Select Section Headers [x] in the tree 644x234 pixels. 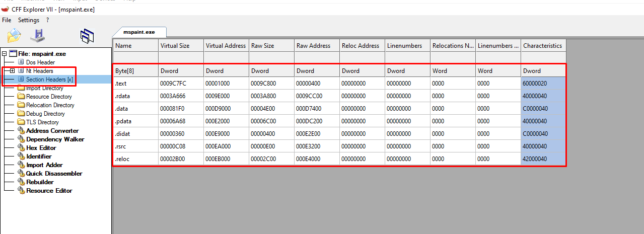click(49, 79)
